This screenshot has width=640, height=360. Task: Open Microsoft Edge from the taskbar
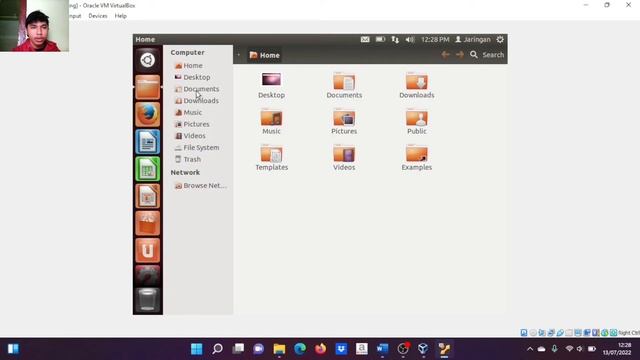(300, 349)
